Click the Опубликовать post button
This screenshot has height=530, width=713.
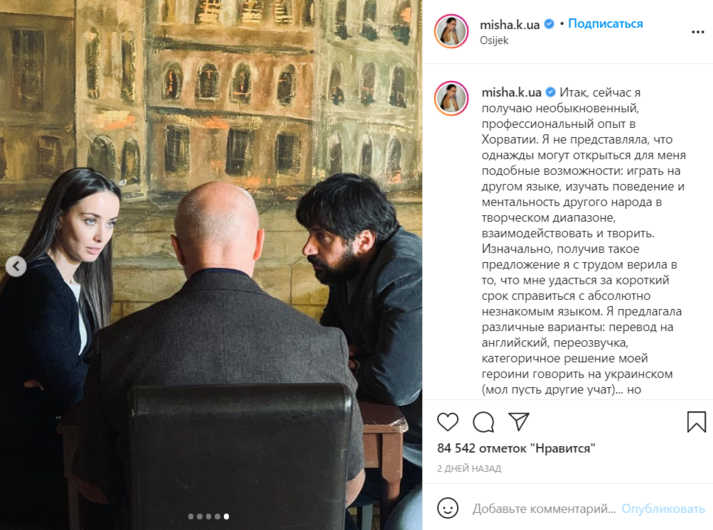(663, 508)
